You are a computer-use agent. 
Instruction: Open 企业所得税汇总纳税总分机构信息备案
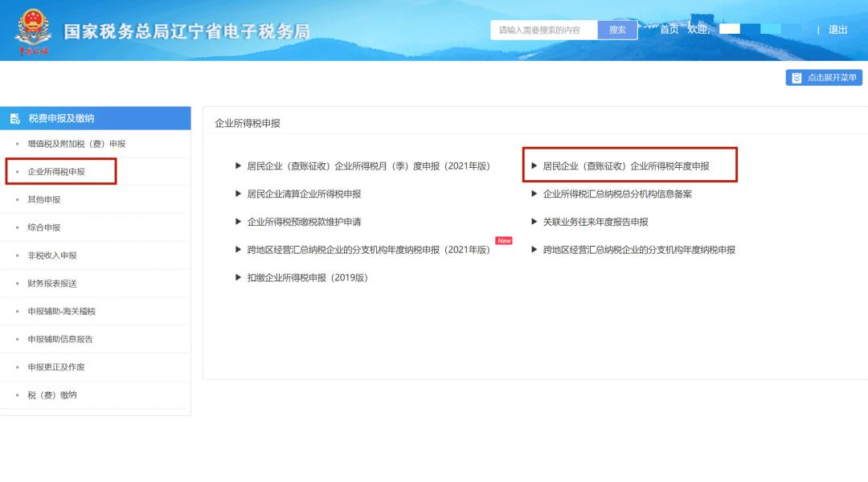coord(617,194)
